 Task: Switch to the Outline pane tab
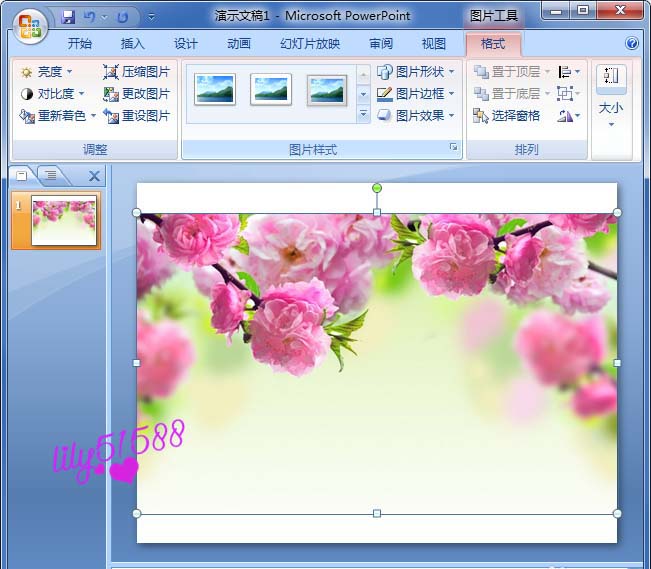click(51, 176)
